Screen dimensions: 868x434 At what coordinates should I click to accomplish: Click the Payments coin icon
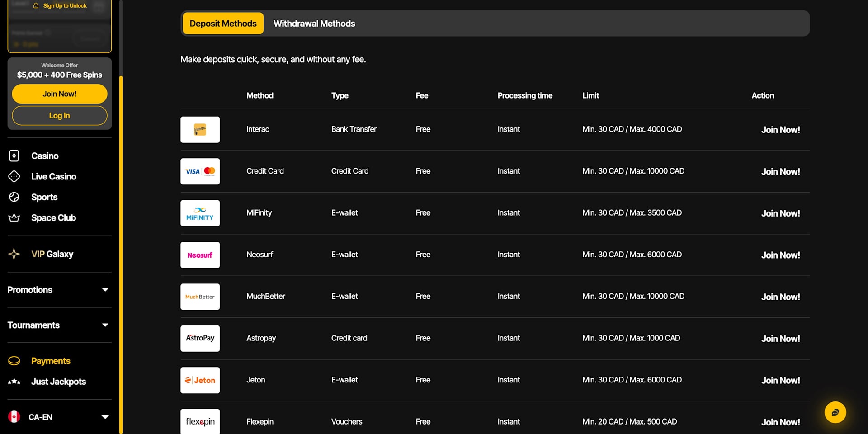(14, 361)
